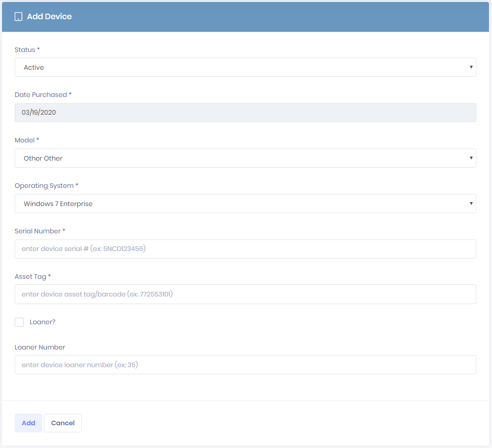Click the Loaner? label text
Viewport: 492px width, 448px height.
pos(43,322)
